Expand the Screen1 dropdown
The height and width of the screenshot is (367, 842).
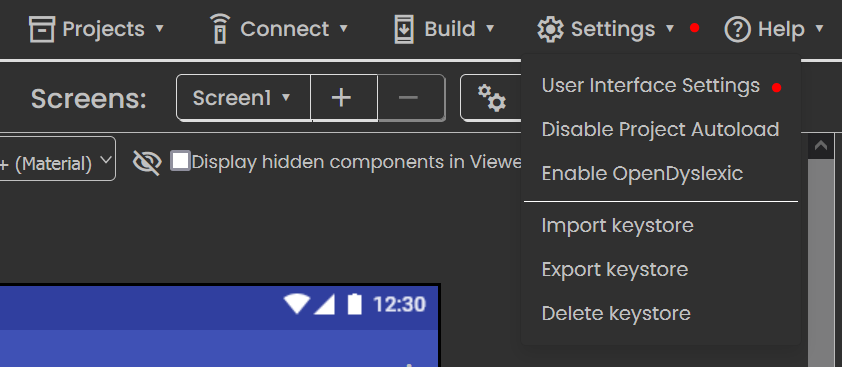pos(243,98)
